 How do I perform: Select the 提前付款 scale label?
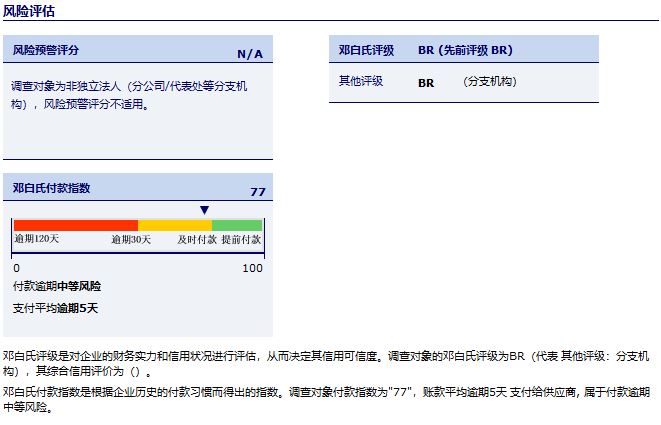point(241,239)
